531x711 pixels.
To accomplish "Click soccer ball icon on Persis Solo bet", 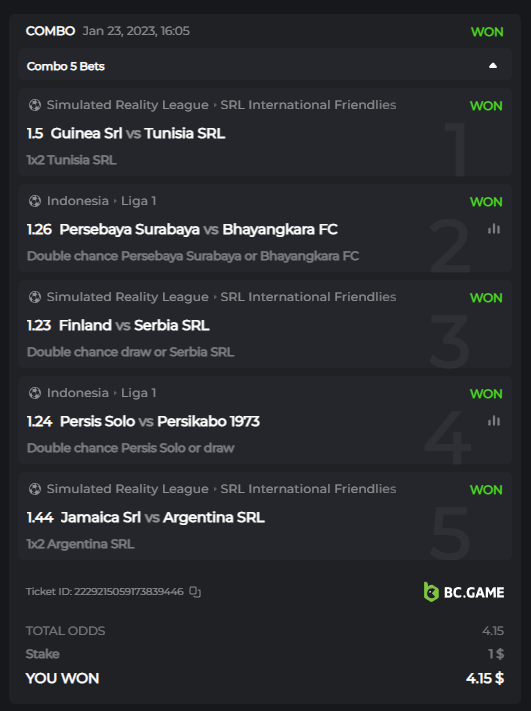I will (35, 393).
